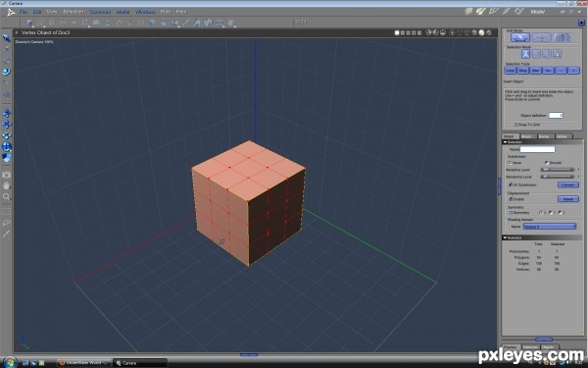Select the magnifier zoom tool
This screenshot has height=368, width=588.
(x=7, y=196)
